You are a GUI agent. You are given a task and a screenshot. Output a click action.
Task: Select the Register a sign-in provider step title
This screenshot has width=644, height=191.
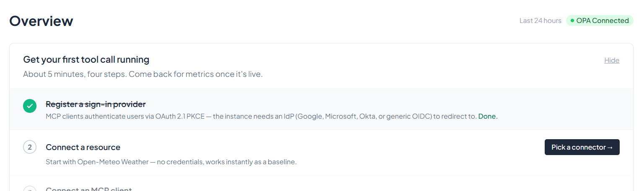[x=96, y=104]
